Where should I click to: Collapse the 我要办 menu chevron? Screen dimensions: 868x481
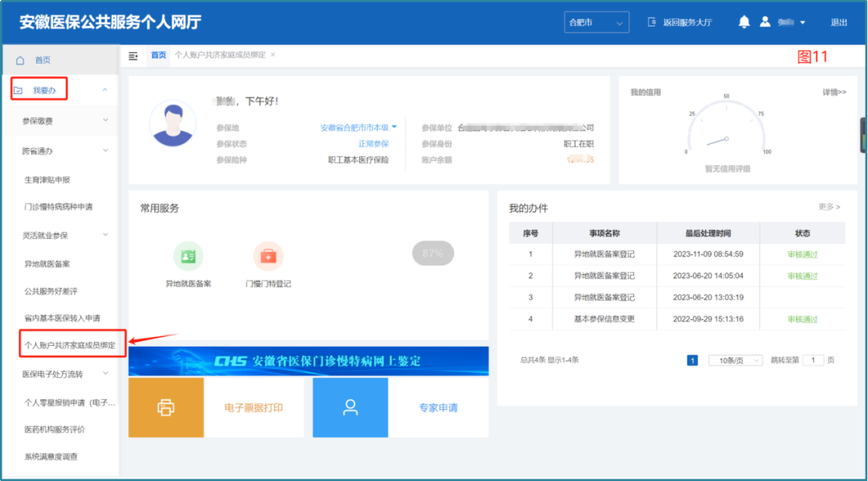(x=104, y=90)
